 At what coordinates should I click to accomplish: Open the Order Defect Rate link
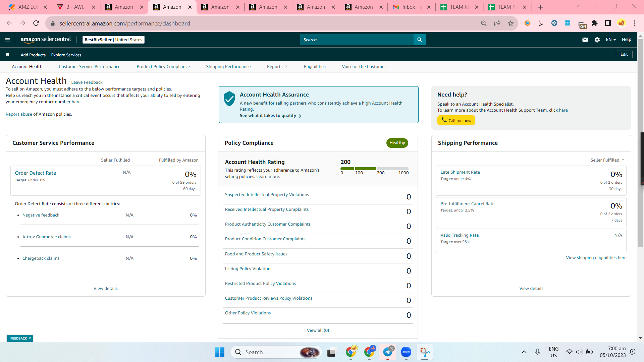click(36, 173)
